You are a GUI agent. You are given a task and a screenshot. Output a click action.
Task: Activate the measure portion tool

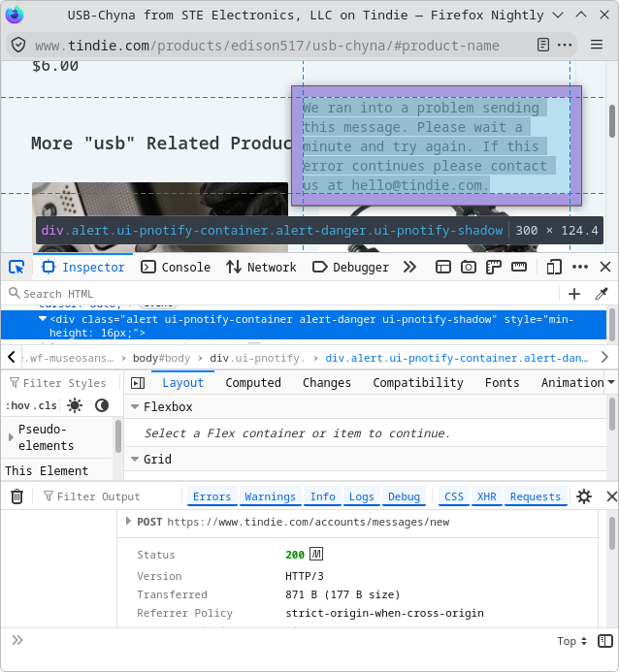tap(519, 267)
